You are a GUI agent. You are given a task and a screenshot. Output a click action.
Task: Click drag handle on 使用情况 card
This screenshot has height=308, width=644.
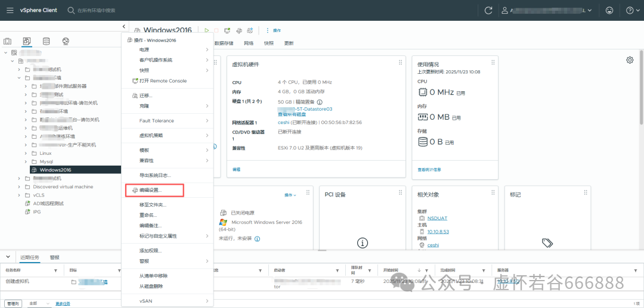[x=493, y=63]
